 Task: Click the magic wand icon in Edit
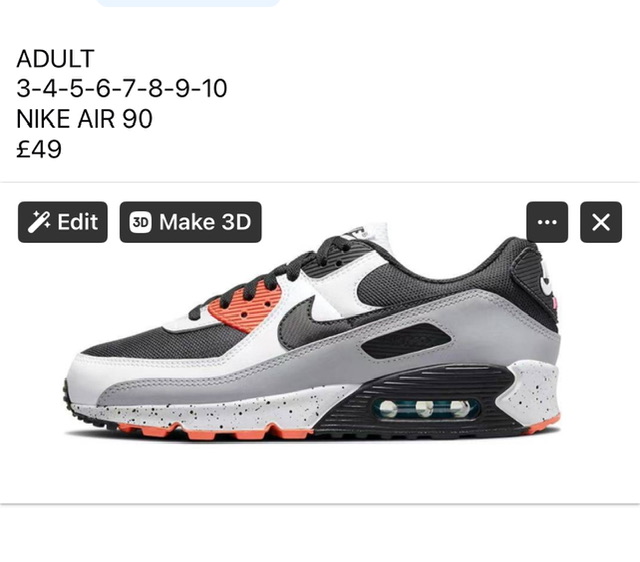point(39,222)
